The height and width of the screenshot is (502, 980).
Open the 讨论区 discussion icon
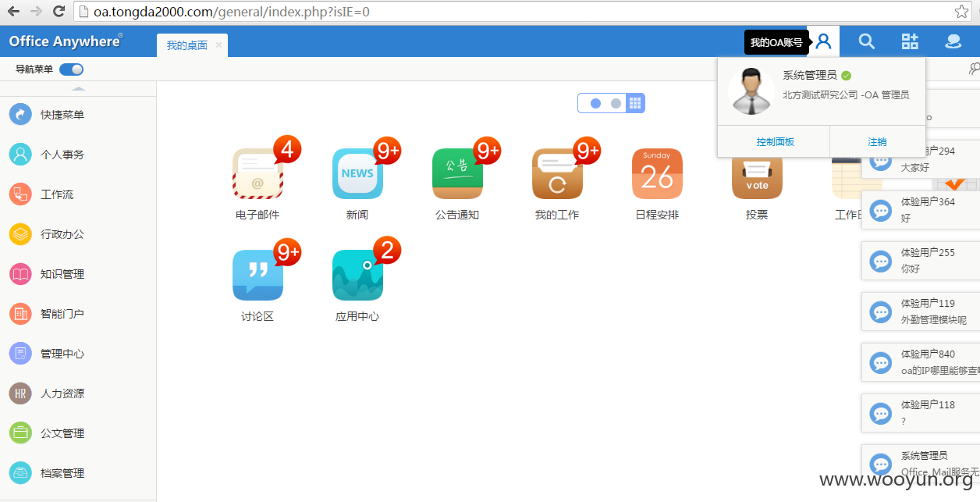(x=257, y=276)
